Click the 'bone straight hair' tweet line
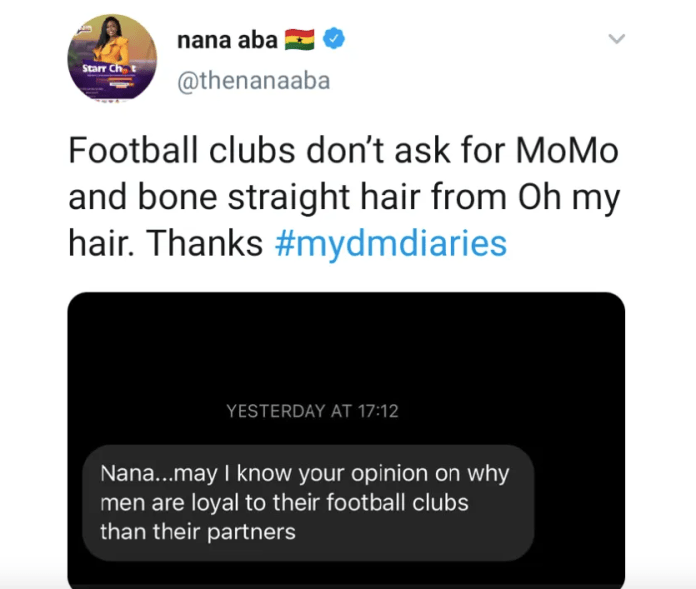The width and height of the screenshot is (696, 589). (344, 198)
